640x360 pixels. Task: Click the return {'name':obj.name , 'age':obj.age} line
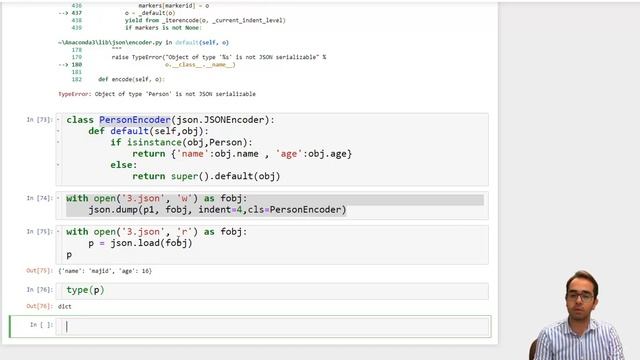pyautogui.click(x=242, y=154)
